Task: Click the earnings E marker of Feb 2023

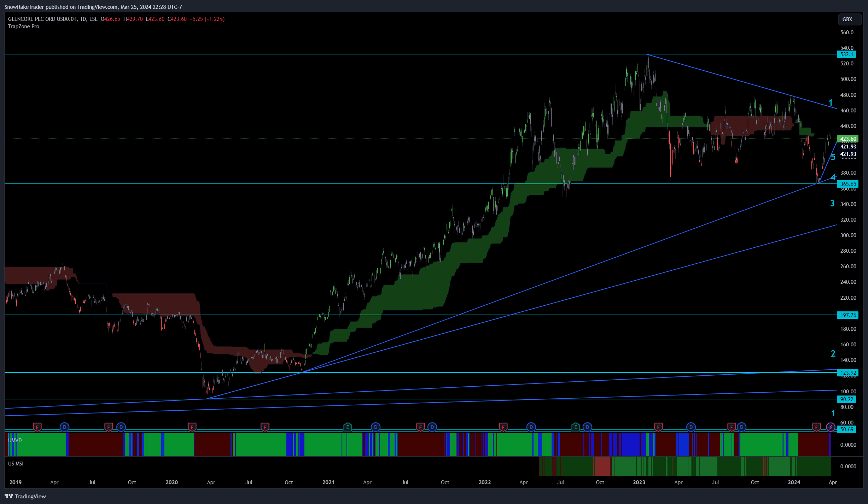Action: (658, 427)
